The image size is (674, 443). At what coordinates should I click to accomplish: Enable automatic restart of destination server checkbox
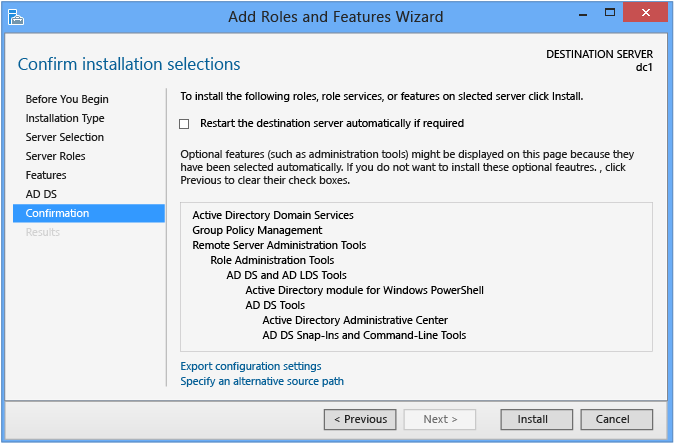(184, 124)
